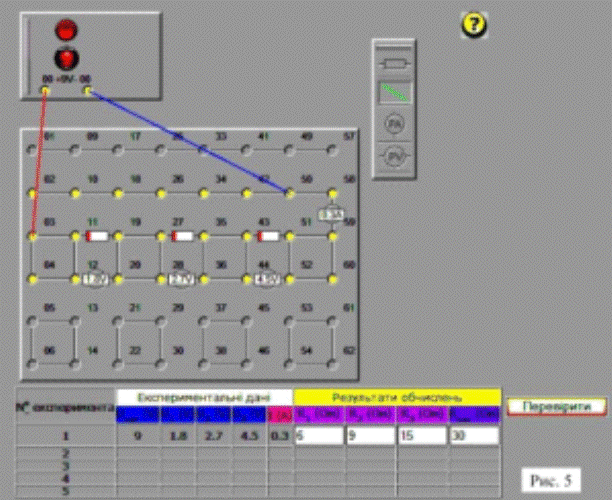612x500 pixels.
Task: Click the resistor at position 43
Action: [268, 236]
